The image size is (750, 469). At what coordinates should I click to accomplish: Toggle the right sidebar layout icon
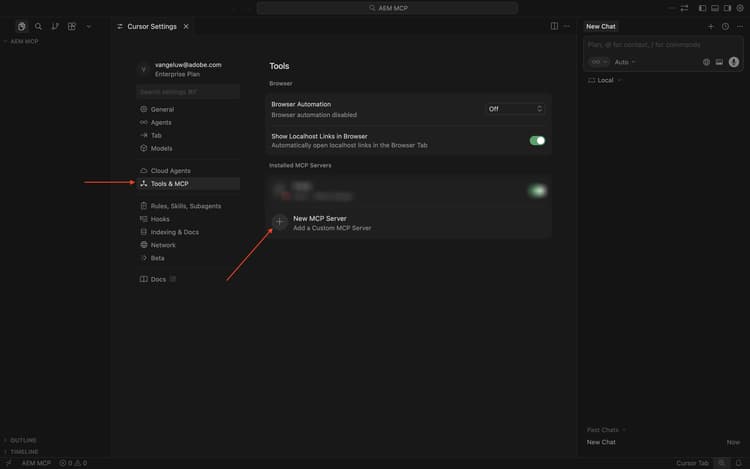(727, 8)
